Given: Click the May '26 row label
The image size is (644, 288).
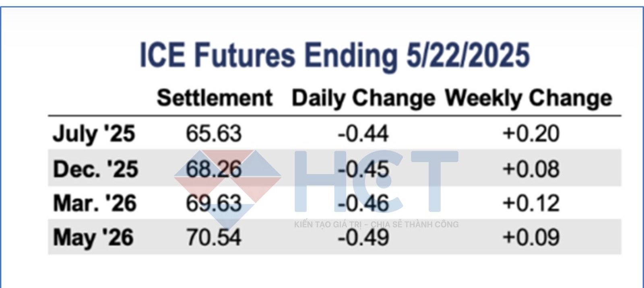Looking at the screenshot, I should 93,237.
